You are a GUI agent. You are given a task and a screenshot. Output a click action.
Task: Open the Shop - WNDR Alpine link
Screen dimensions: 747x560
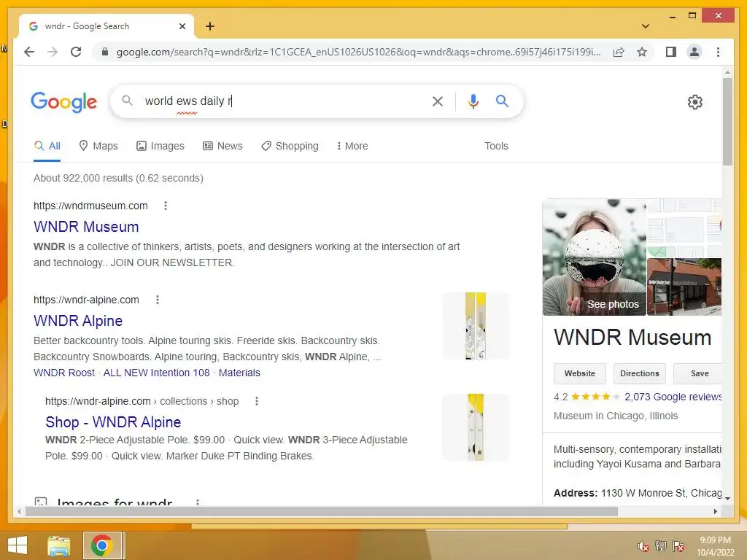point(113,422)
